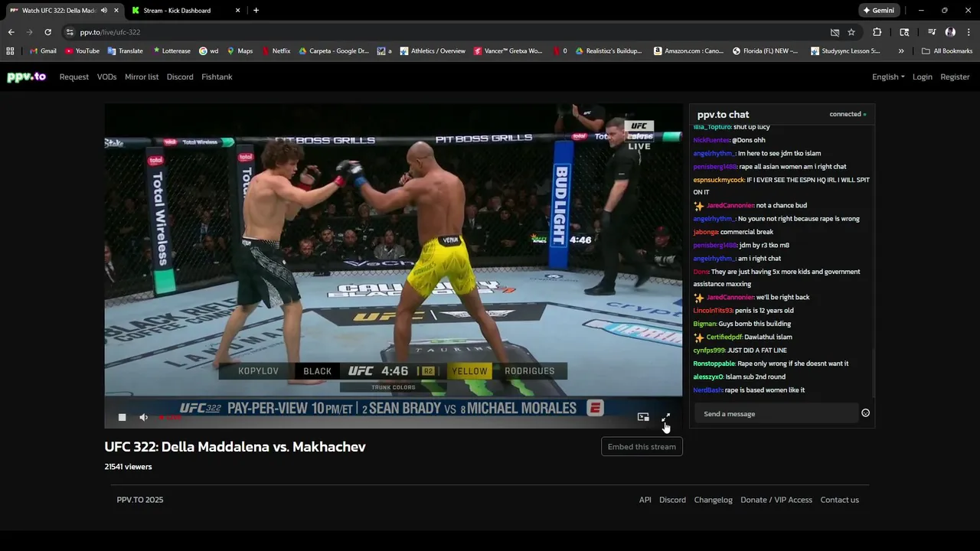Open the Gemini button in title bar
The height and width of the screenshot is (551, 980).
pyautogui.click(x=878, y=11)
